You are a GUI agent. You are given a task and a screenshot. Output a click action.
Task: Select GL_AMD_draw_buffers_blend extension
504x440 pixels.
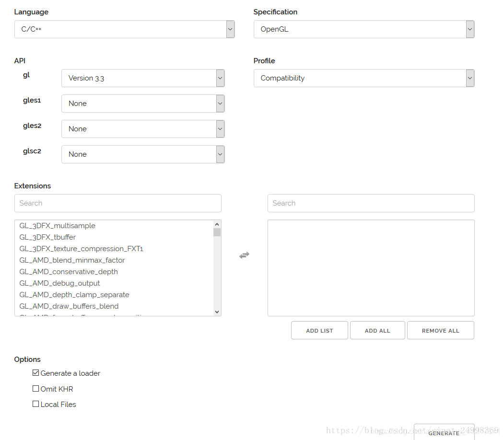pos(114,307)
